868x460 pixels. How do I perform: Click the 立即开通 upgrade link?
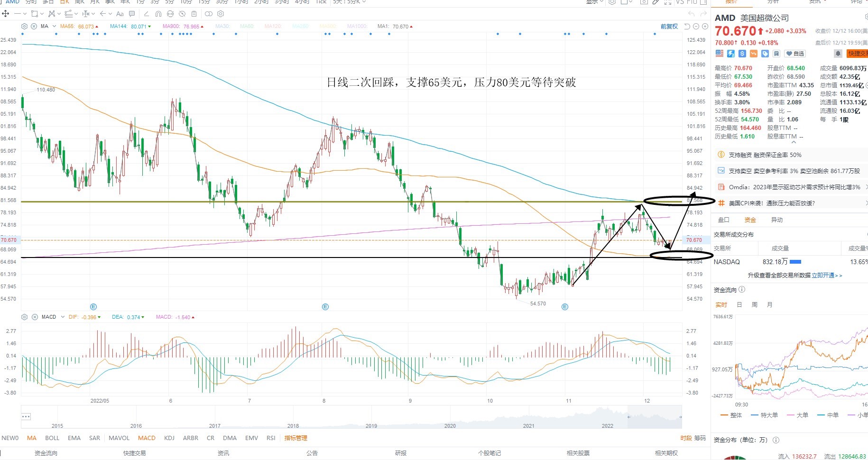[827, 276]
